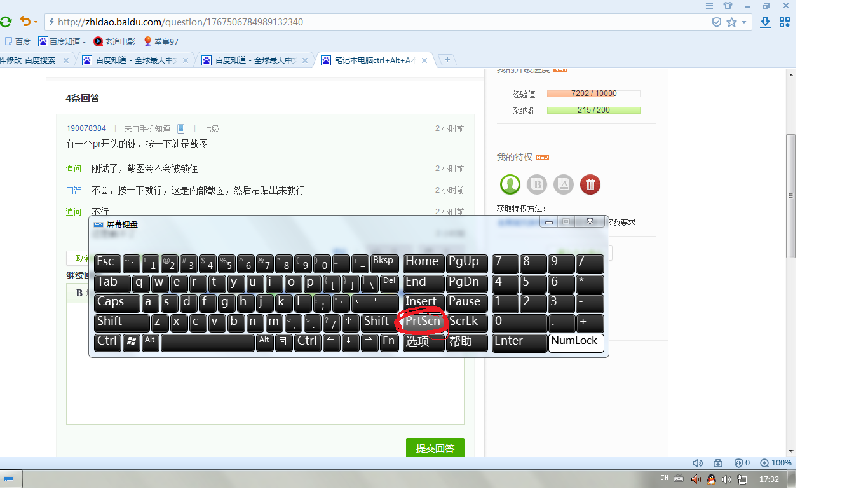868x496 pixels.
Task: Open the apps grid icon at top right
Action: coord(785,22)
